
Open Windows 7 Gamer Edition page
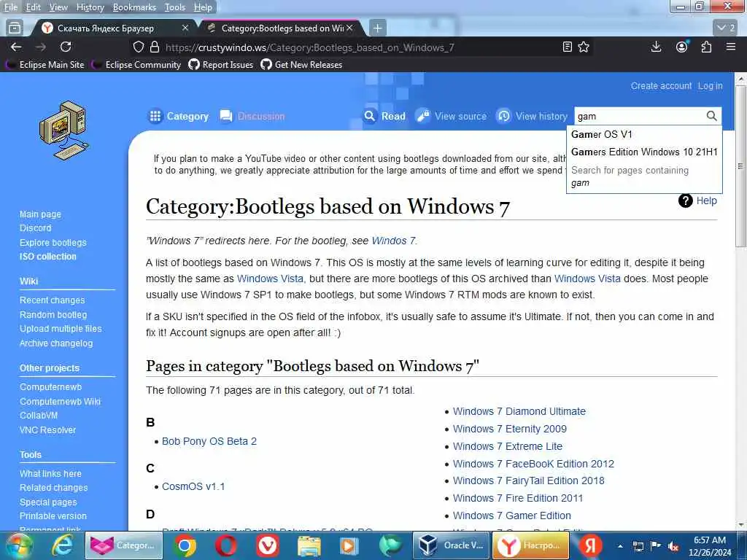[511, 516]
